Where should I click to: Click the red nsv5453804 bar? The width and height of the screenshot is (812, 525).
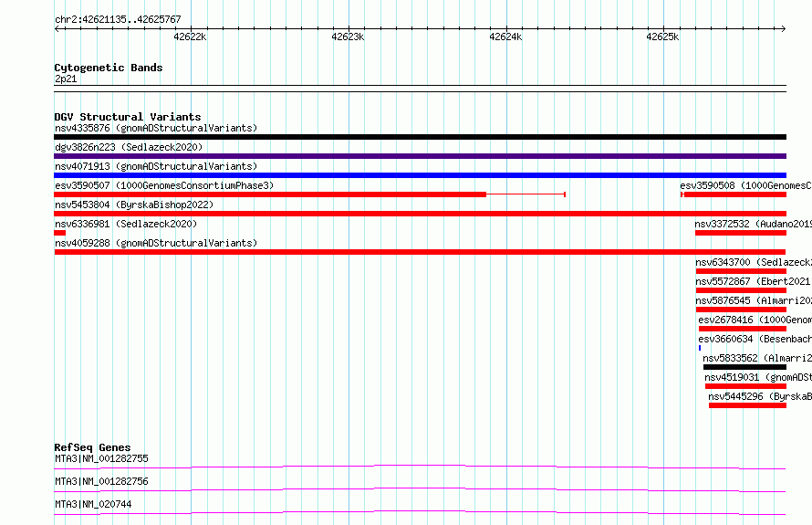(x=420, y=214)
